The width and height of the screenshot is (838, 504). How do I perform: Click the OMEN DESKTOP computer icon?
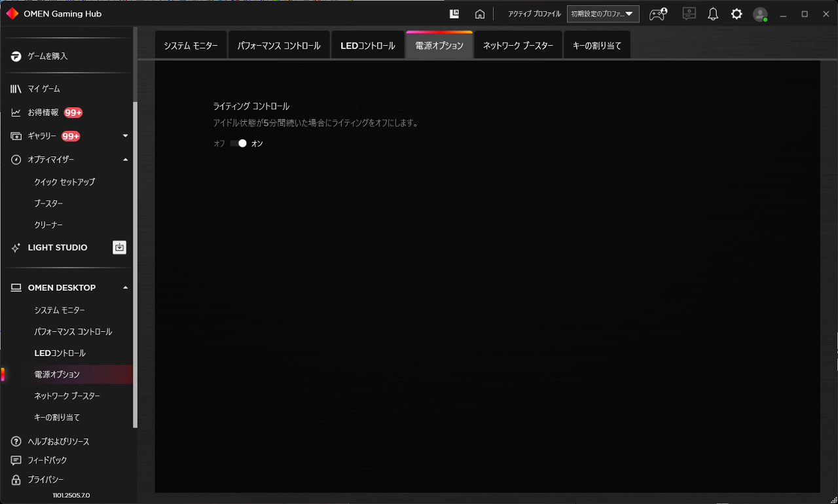click(x=16, y=288)
